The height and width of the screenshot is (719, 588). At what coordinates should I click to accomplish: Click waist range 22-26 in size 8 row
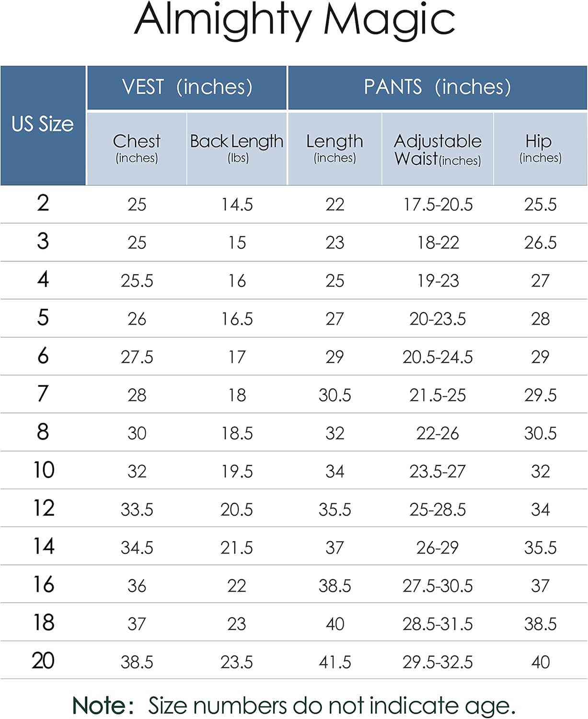tap(438, 433)
